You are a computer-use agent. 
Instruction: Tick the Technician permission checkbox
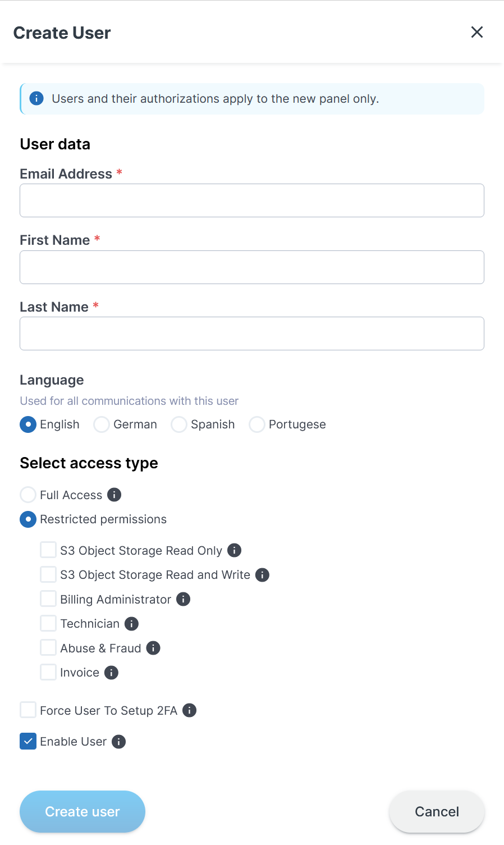(48, 624)
